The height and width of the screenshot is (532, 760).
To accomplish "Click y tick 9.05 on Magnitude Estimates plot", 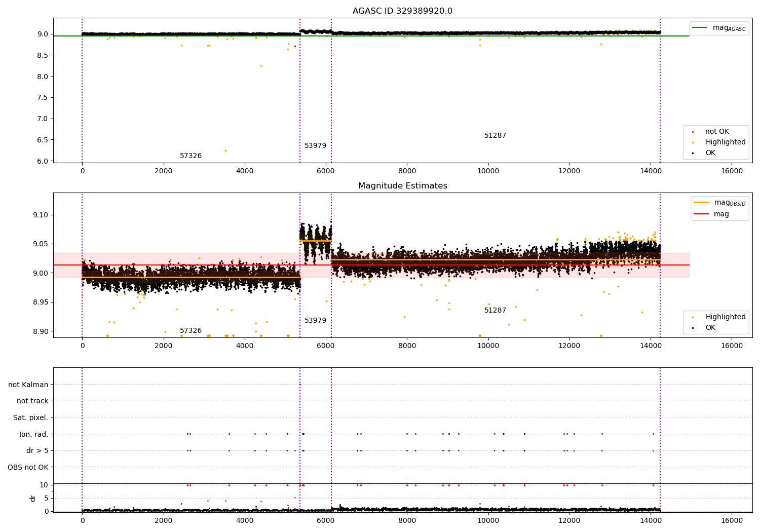I will pos(41,244).
